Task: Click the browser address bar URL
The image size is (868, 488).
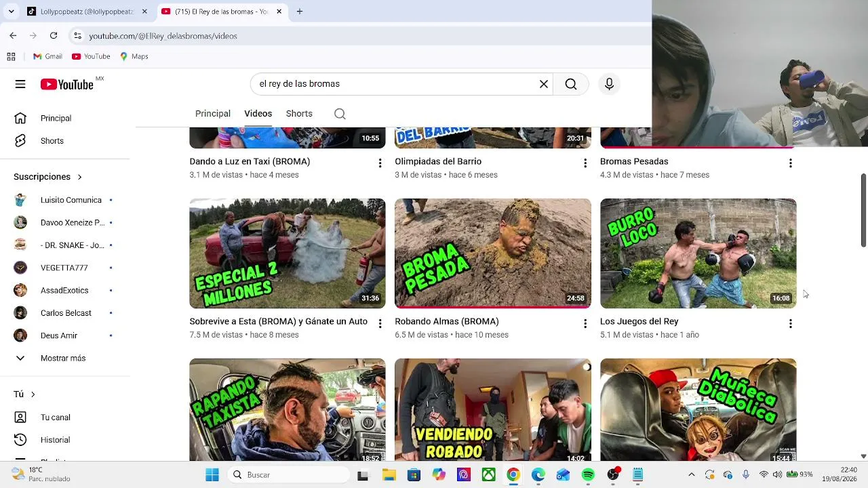Action: 163,36
